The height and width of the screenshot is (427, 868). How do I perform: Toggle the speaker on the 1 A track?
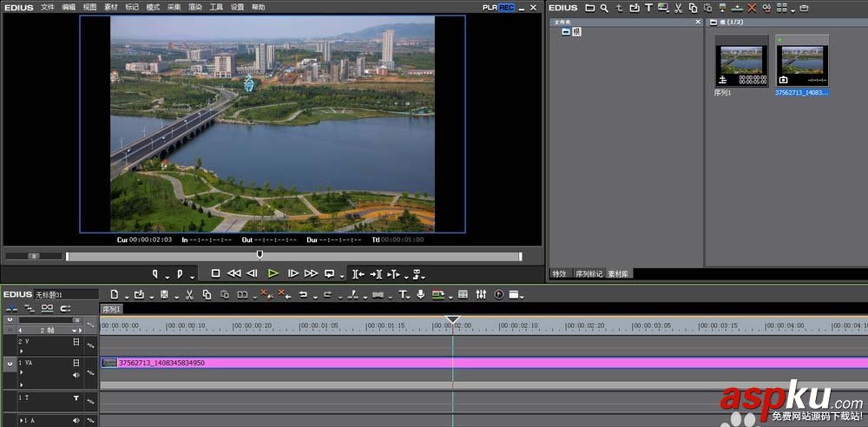click(76, 421)
